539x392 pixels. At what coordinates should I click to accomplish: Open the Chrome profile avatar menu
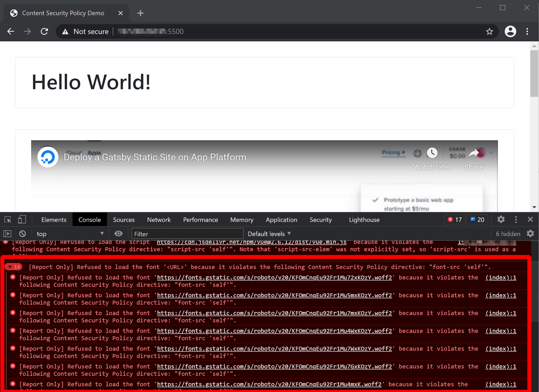pyautogui.click(x=510, y=31)
